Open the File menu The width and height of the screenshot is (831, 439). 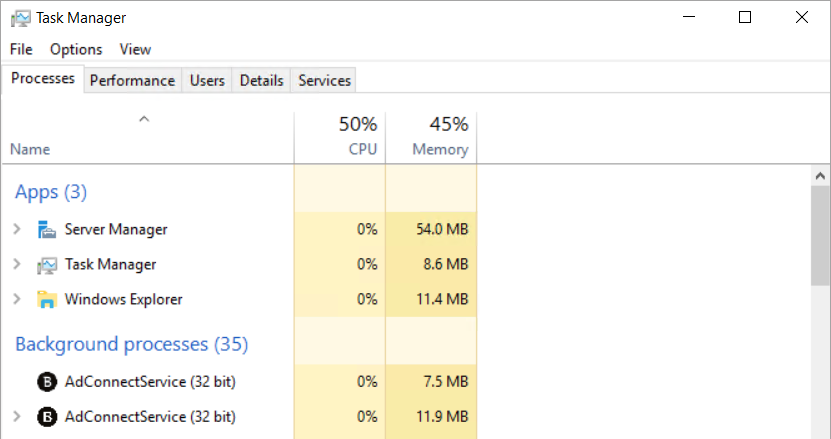[21, 49]
